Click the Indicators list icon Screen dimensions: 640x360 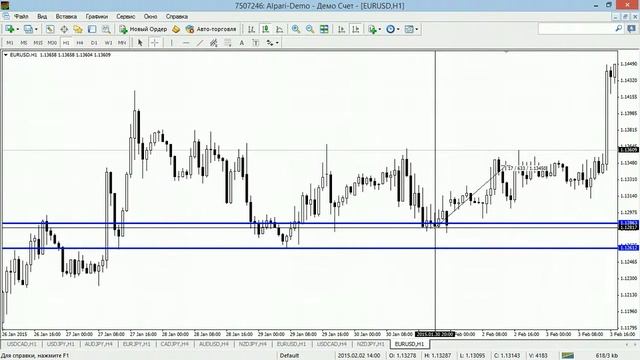click(372, 29)
